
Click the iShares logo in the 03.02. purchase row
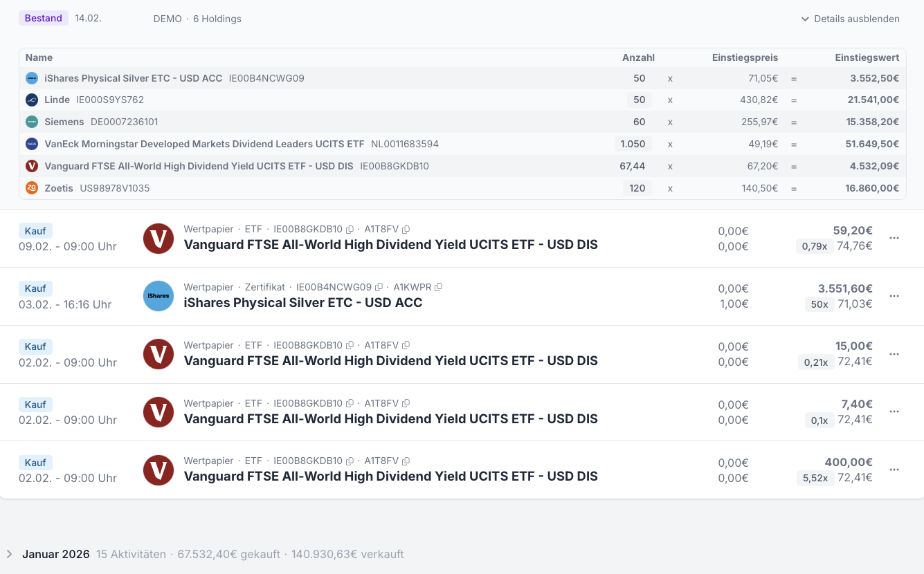[x=158, y=296]
